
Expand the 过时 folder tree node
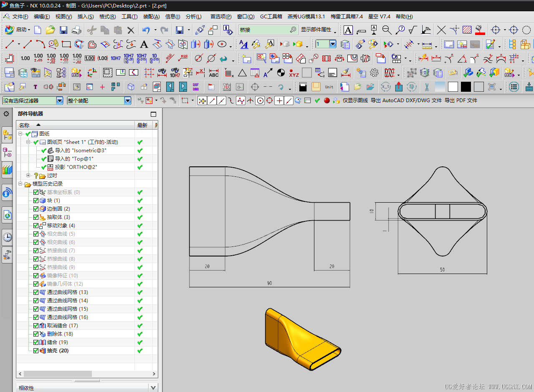pyautogui.click(x=28, y=176)
